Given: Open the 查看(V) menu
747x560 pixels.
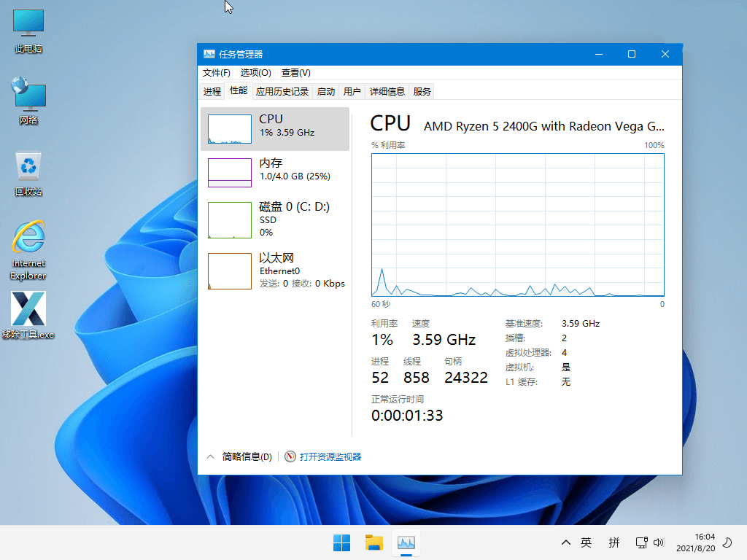Looking at the screenshot, I should pyautogui.click(x=295, y=73).
